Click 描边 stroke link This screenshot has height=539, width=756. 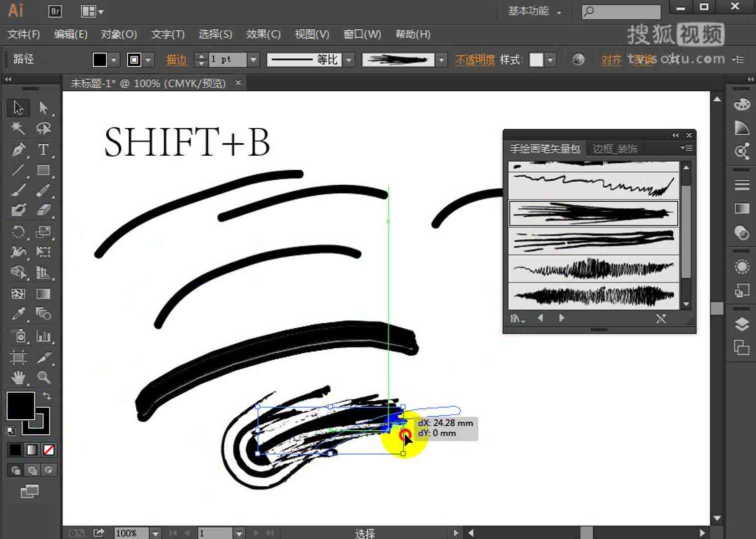pyautogui.click(x=176, y=60)
